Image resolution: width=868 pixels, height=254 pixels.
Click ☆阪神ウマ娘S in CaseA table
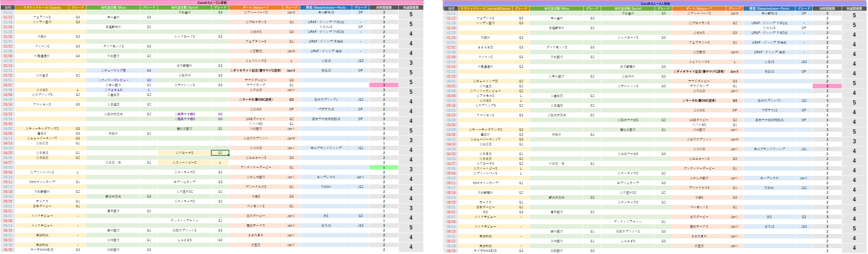pos(185,114)
